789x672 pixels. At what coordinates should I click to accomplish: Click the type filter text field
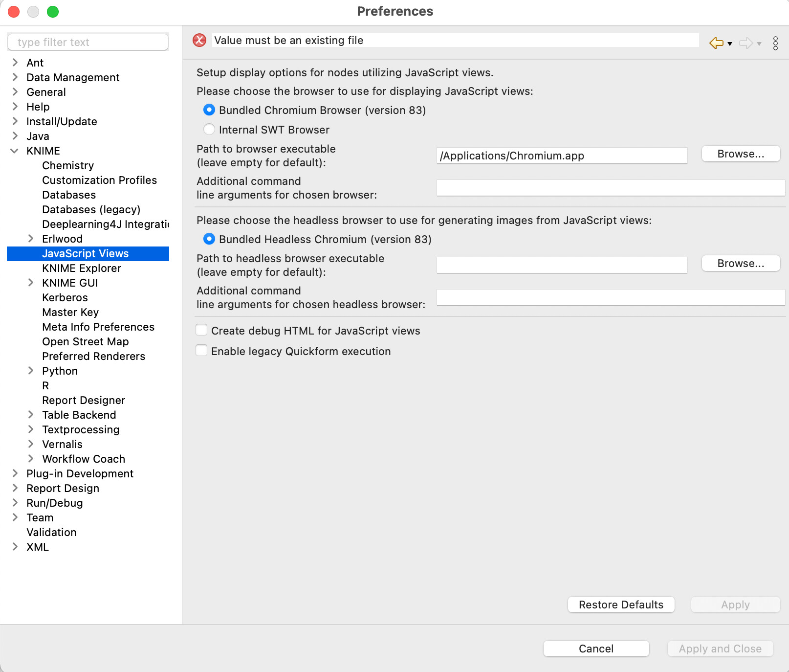tap(88, 42)
